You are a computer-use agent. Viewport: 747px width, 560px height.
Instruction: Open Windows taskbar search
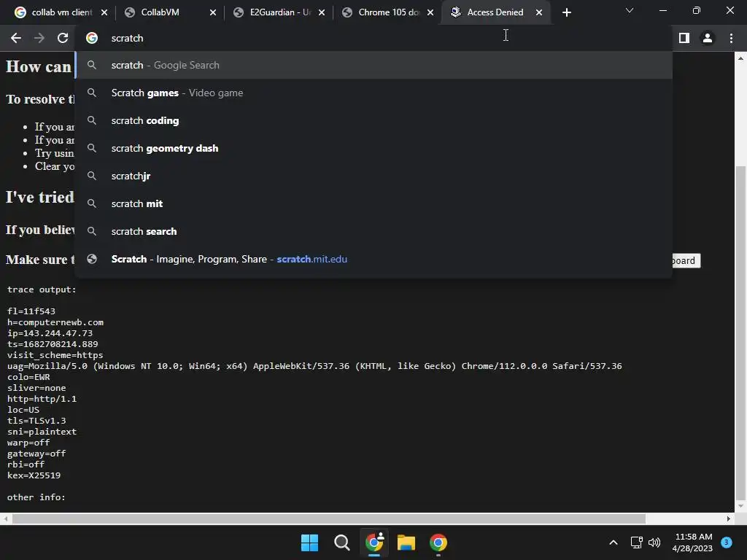coord(341,542)
